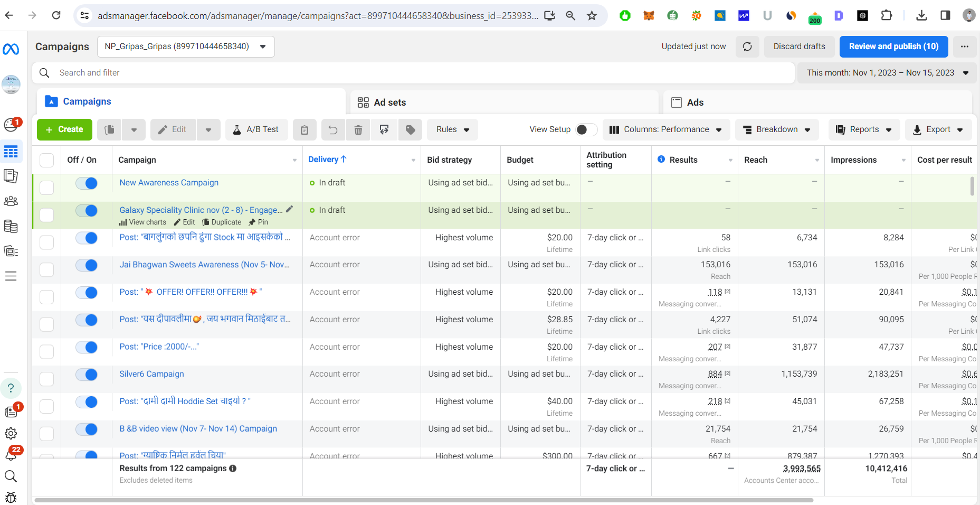Open the Breakdown dropdown
This screenshot has width=980, height=505.
pyautogui.click(x=776, y=129)
